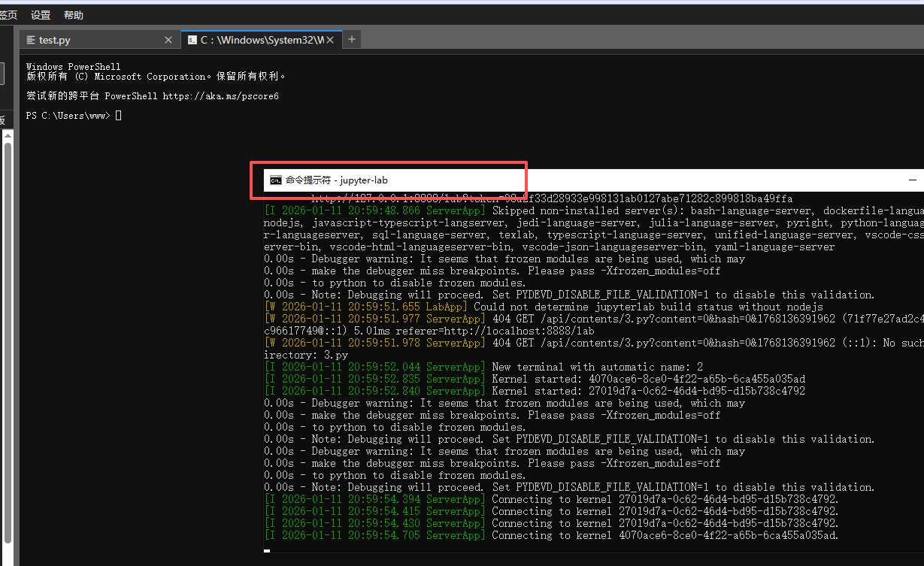Open a new tab with the plus button
This screenshot has height=566, width=924.
(x=351, y=39)
